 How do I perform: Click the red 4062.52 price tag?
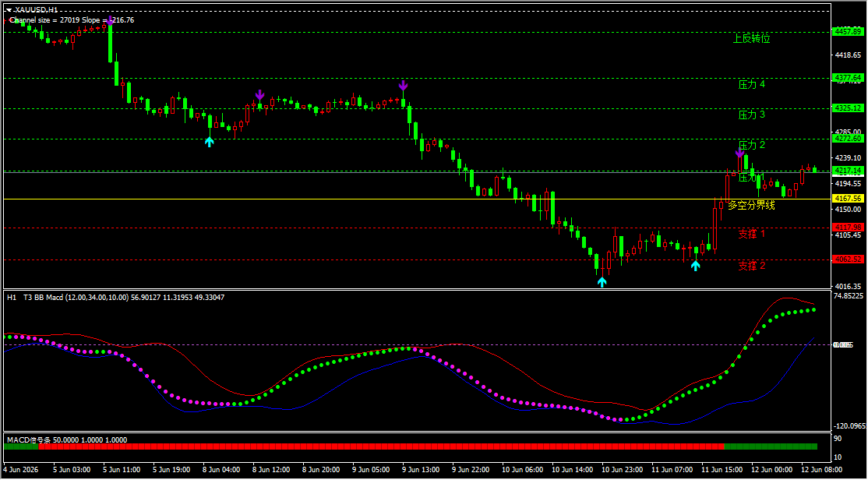click(x=848, y=259)
